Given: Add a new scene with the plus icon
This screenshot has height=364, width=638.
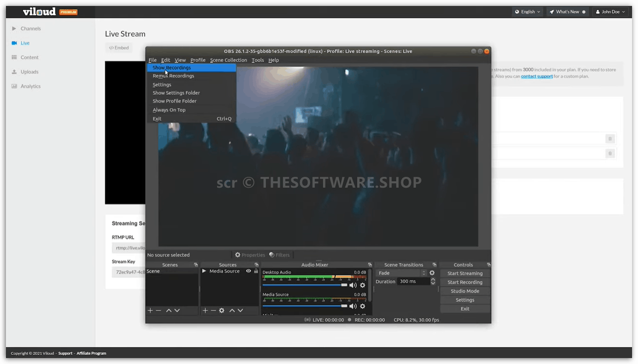Looking at the screenshot, I should point(150,311).
